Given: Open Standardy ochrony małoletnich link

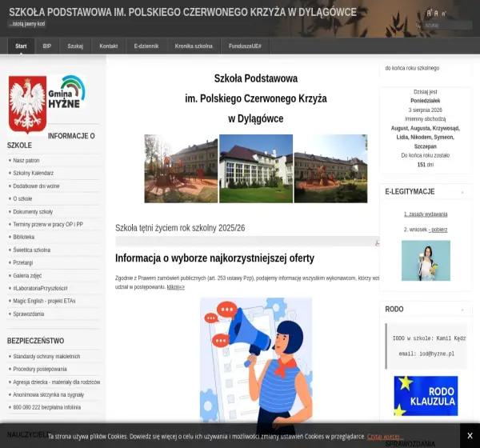Looking at the screenshot, I should (x=46, y=357).
